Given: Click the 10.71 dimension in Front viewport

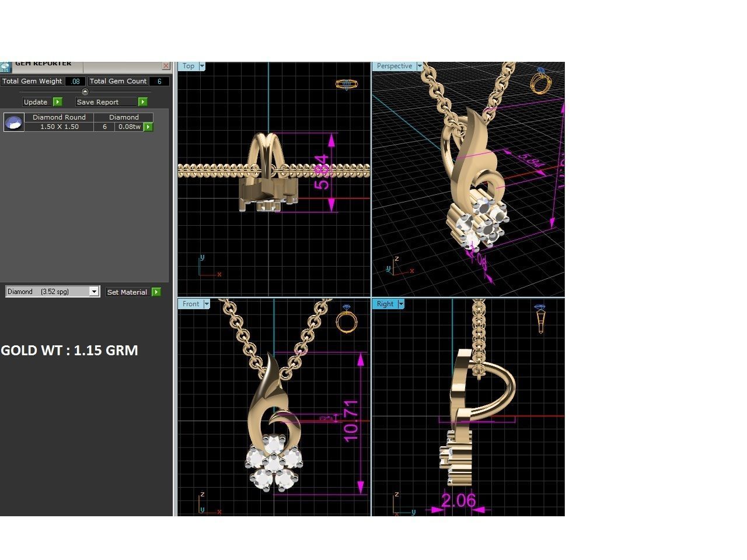Looking at the screenshot, I should [351, 420].
